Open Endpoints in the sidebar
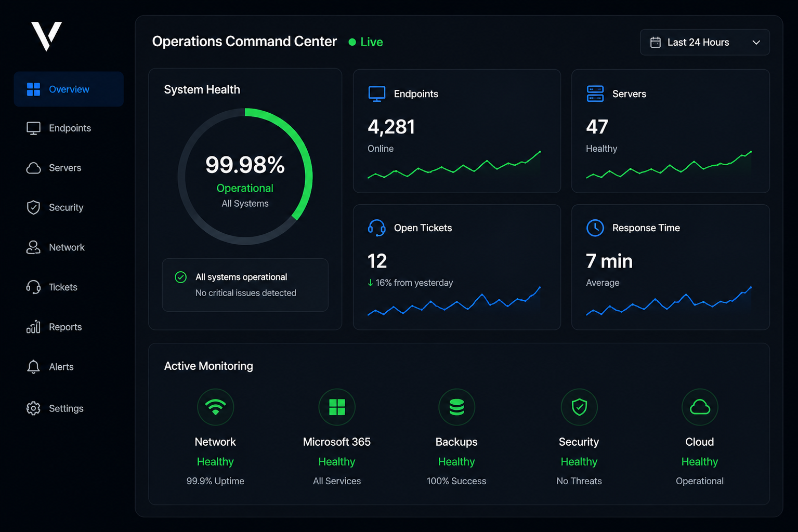The width and height of the screenshot is (798, 532). [69, 128]
